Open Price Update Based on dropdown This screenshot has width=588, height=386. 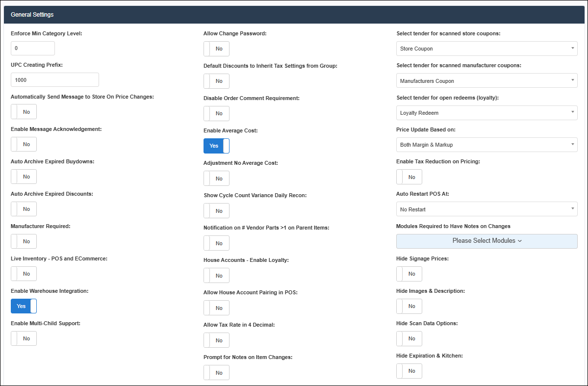coord(486,145)
